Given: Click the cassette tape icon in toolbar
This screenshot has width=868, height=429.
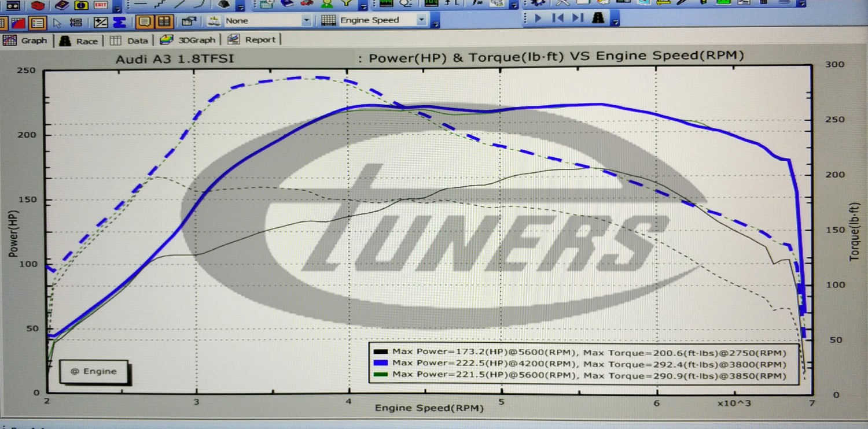Looking at the screenshot, I should 12,5.
